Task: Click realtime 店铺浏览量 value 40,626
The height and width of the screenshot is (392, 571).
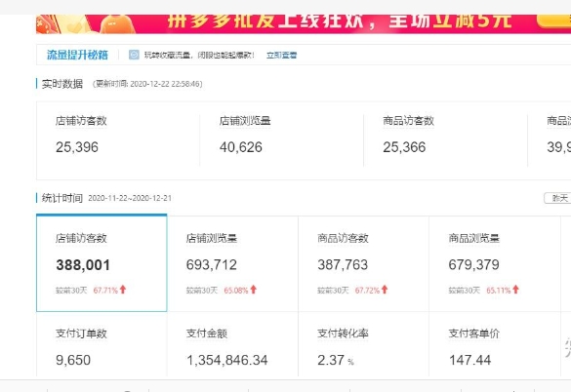Action: point(241,147)
